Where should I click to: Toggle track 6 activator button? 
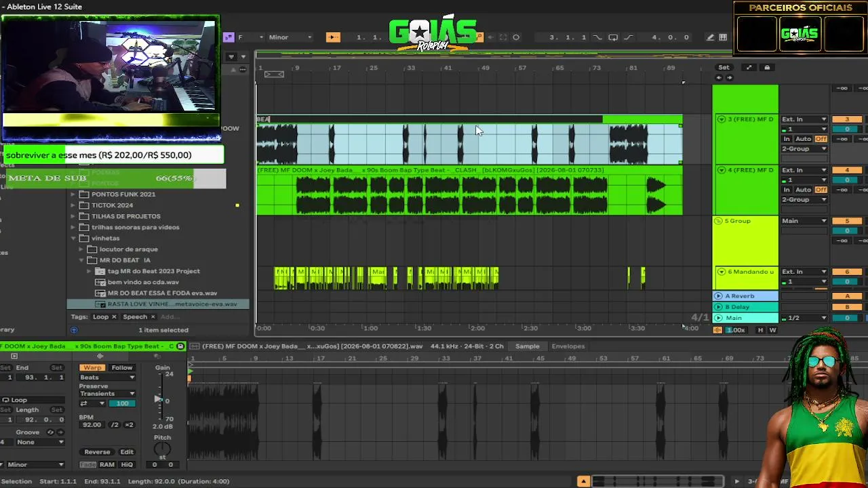[x=846, y=272]
